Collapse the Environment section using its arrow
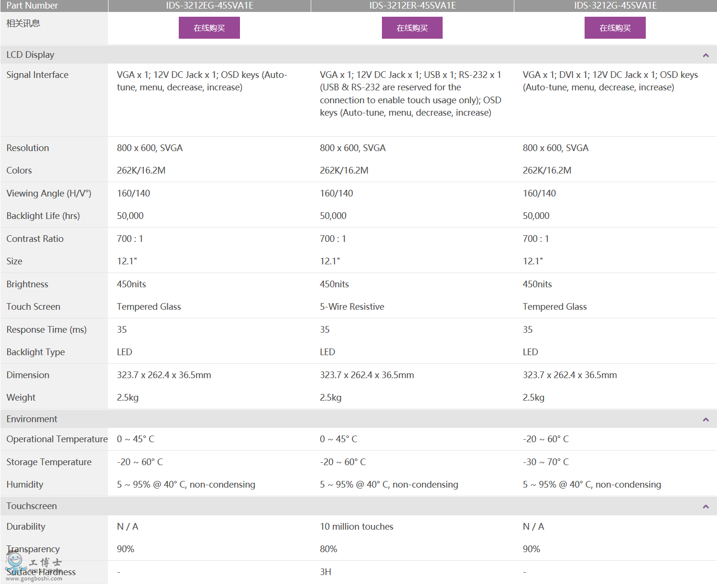The image size is (717, 588). (706, 420)
